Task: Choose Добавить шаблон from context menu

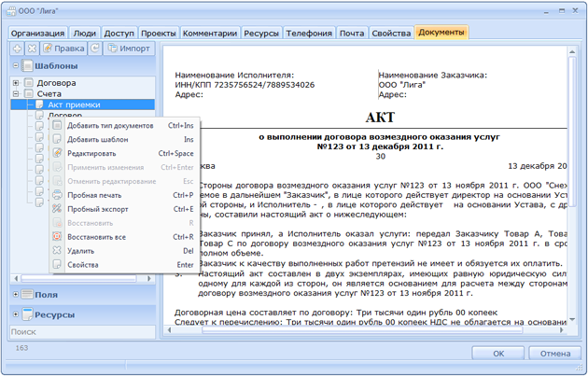Action: pos(124,139)
